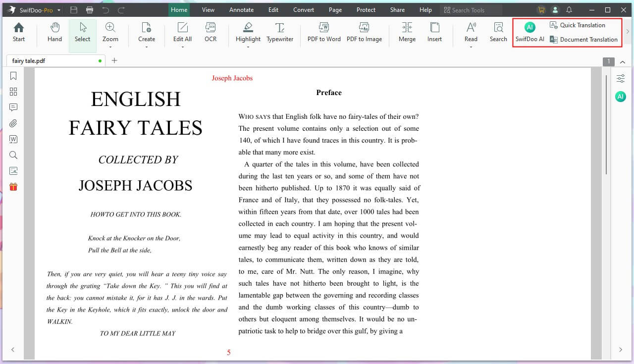Click the Undo arrow in title bar
Viewport: 634px width, 364px height.
coord(106,10)
